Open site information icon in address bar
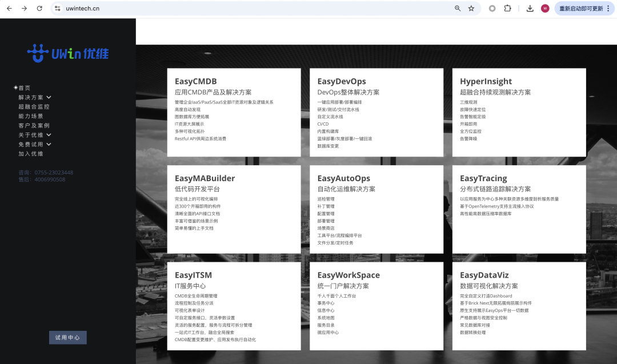This screenshot has width=617, height=364. (58, 8)
